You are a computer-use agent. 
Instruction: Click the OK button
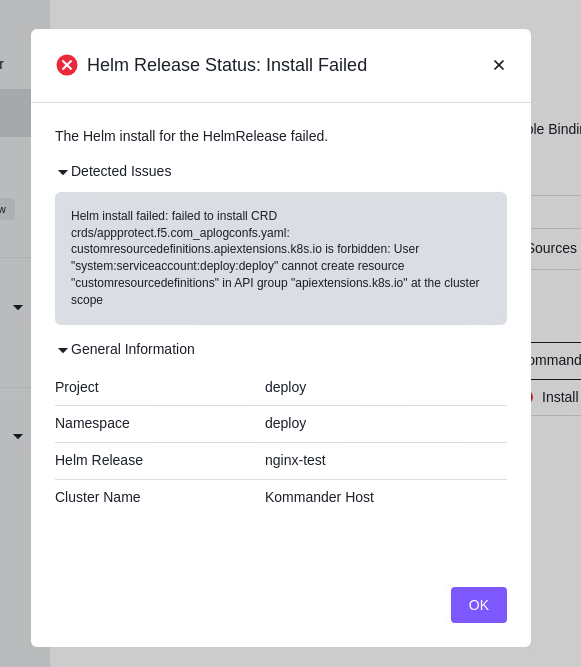pyautogui.click(x=478, y=605)
